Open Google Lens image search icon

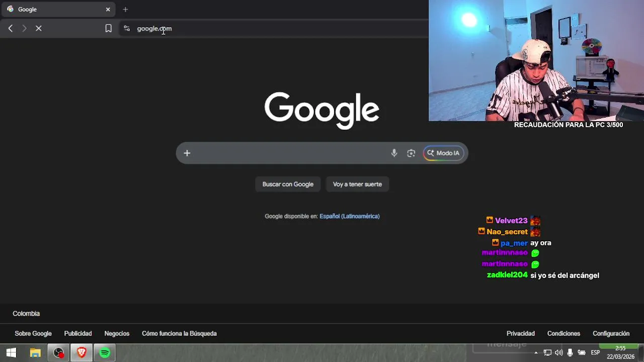coord(411,153)
